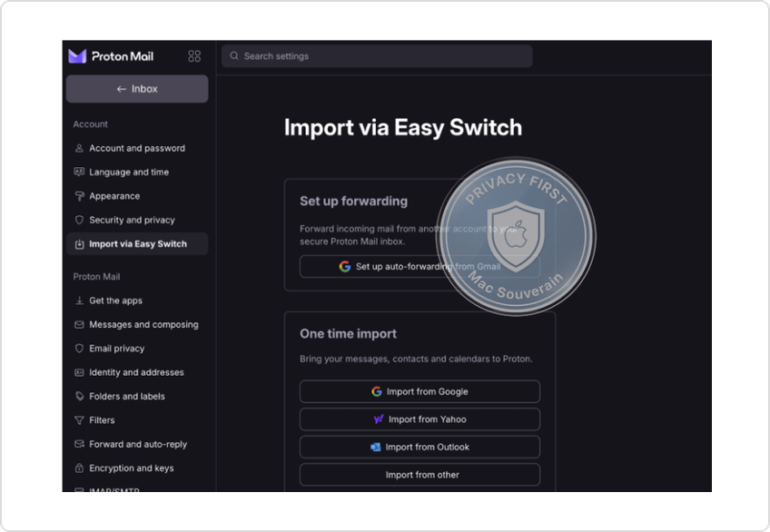The width and height of the screenshot is (770, 532).
Task: Open Email privacy settings
Action: pos(137,349)
